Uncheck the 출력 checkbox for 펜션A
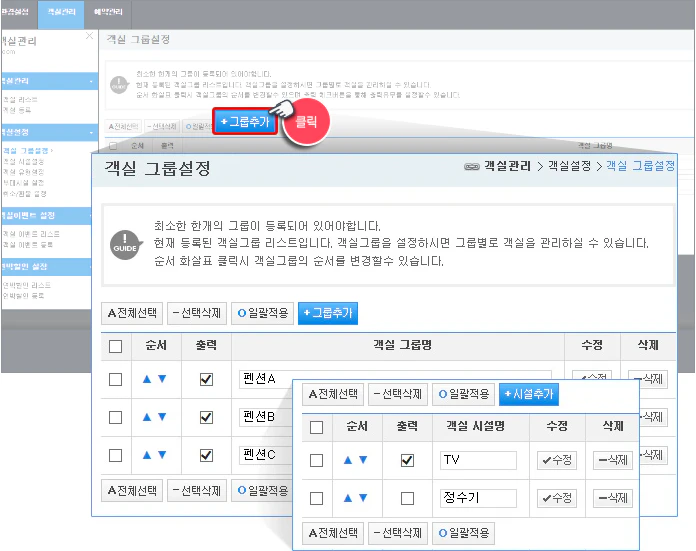The height and width of the screenshot is (551, 696). (206, 379)
